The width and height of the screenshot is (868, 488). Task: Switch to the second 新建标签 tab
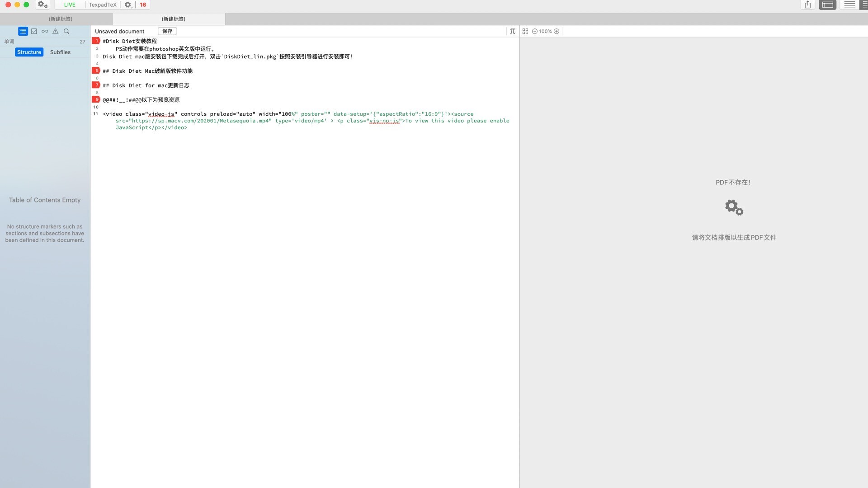[174, 19]
